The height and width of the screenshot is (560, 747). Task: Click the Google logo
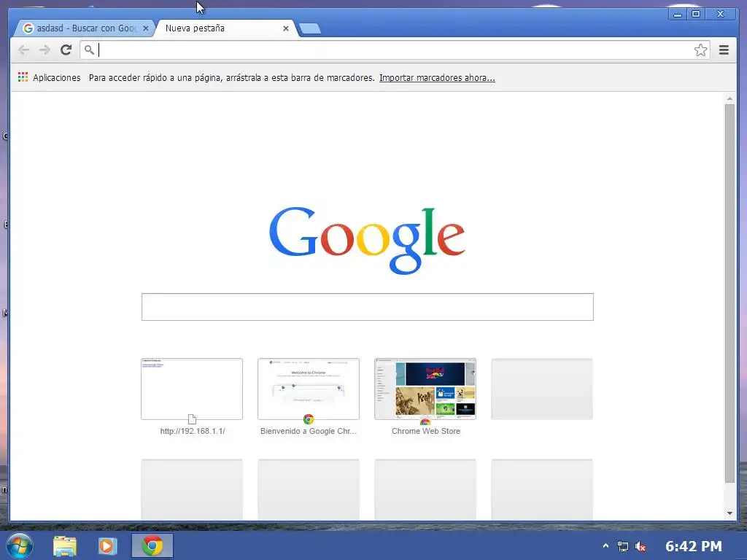[x=367, y=241]
